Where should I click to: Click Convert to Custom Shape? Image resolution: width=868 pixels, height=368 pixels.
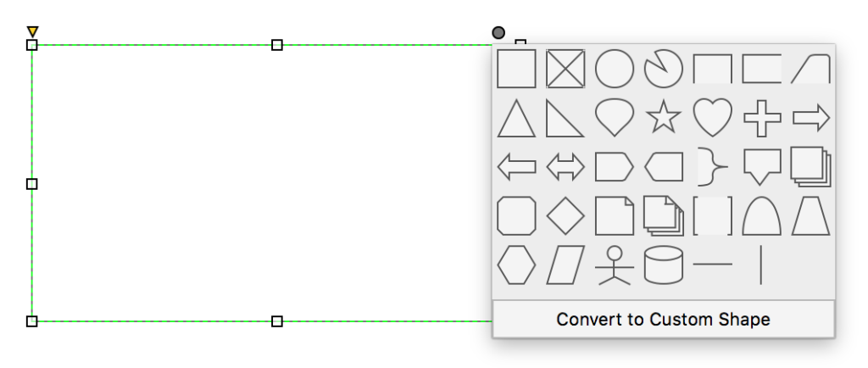[663, 320]
